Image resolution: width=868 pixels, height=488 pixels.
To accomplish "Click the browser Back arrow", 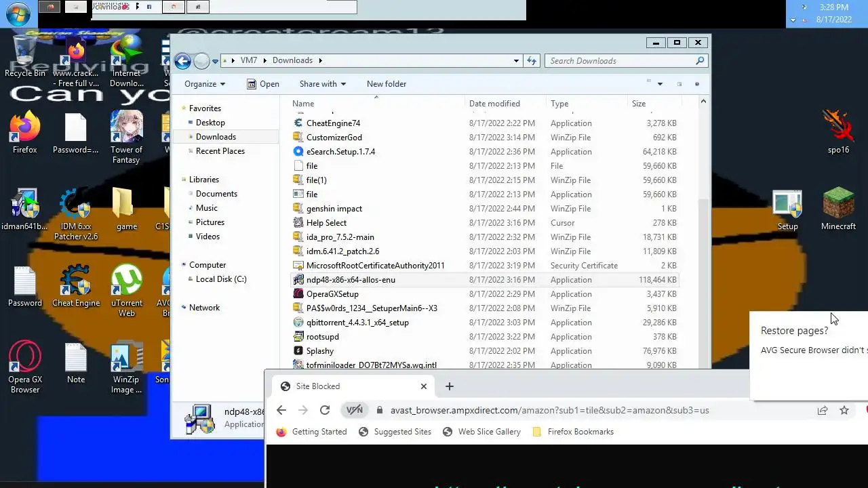I will pyautogui.click(x=281, y=410).
